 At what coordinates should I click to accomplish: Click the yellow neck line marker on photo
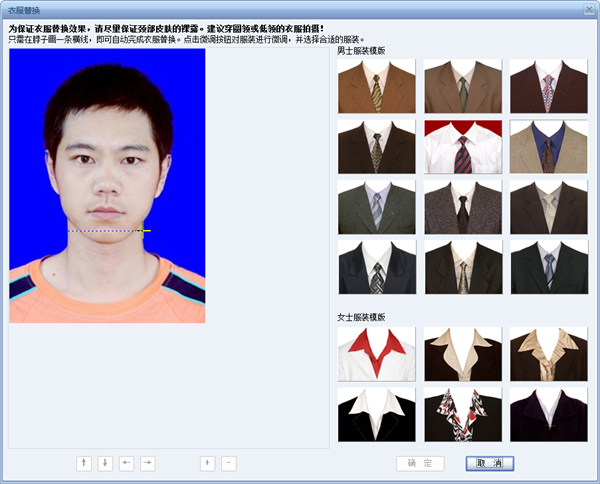click(x=145, y=231)
